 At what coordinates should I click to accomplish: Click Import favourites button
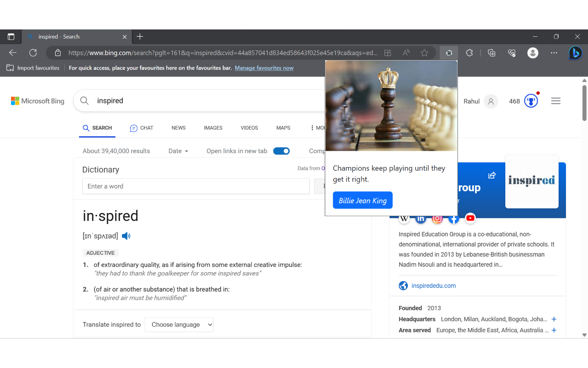point(33,68)
